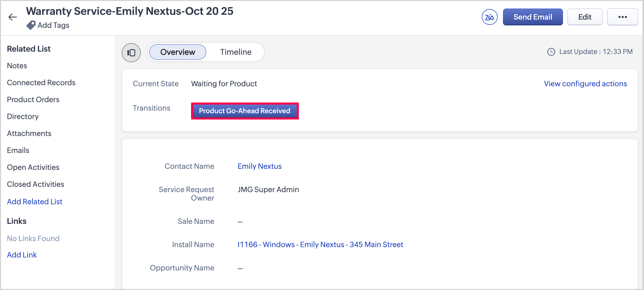Click the Add Link option

tap(22, 255)
